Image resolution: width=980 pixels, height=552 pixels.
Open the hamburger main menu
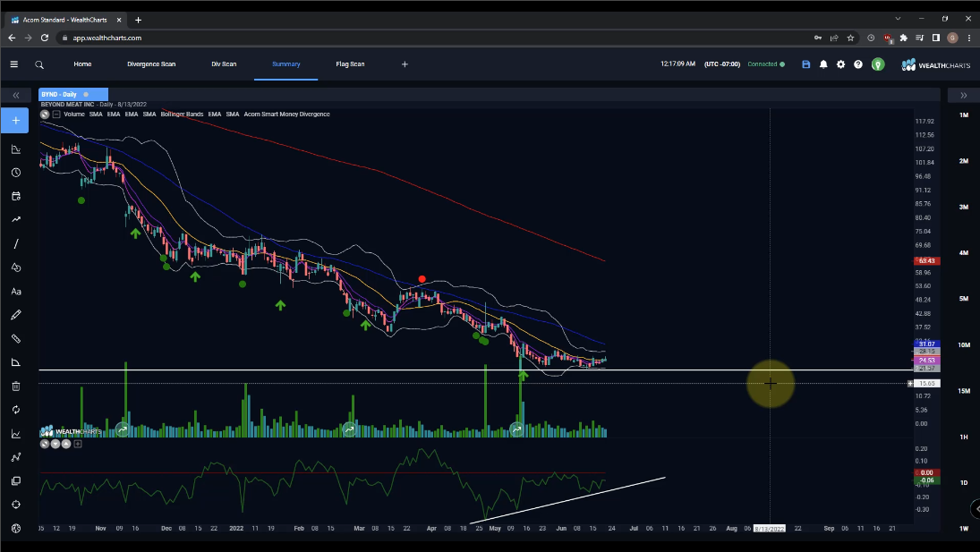click(x=13, y=64)
